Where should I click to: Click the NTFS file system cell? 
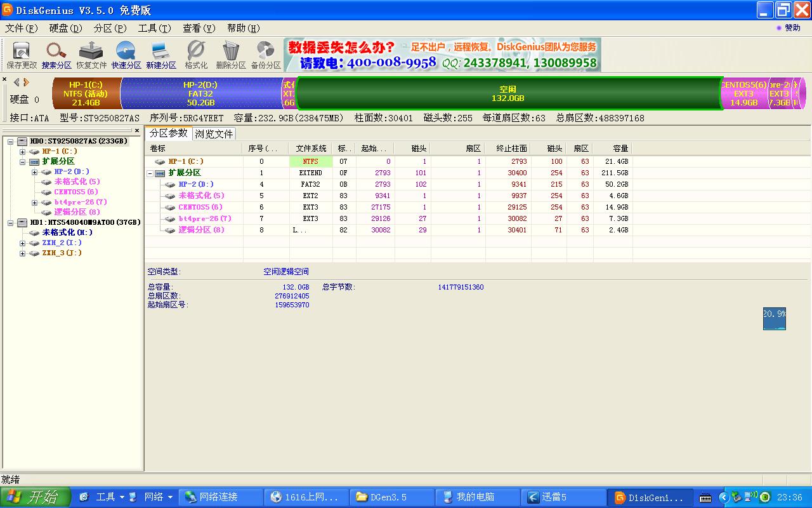[x=311, y=161]
